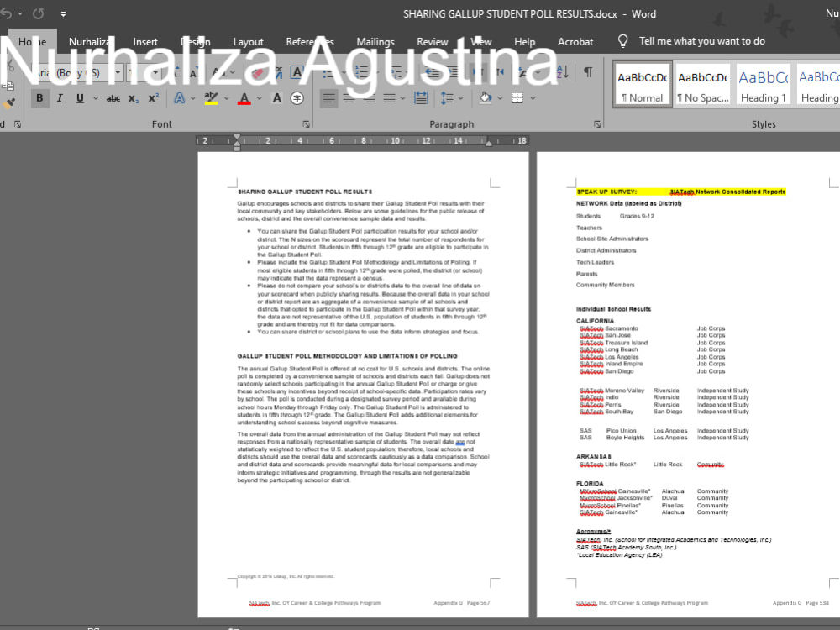Expand Line Spacing dropdown arrow

pos(460,98)
